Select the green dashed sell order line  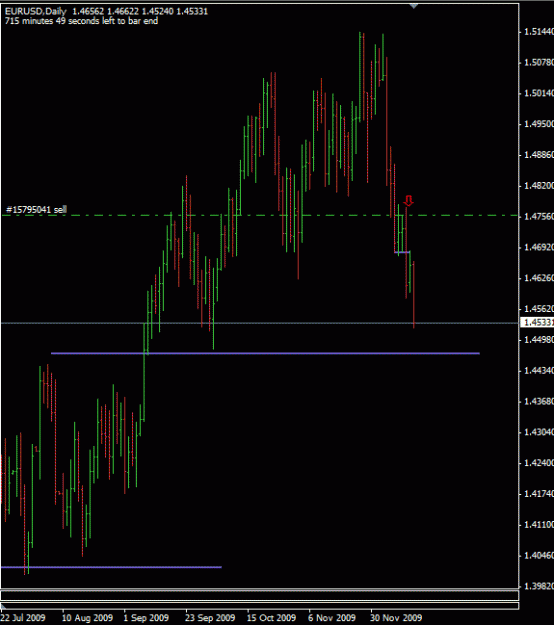(x=260, y=216)
